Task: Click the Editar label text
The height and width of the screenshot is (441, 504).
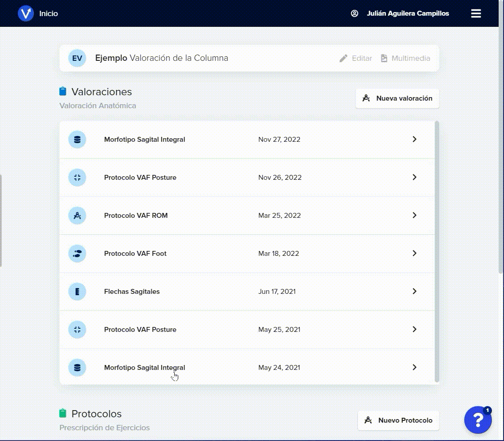Action: (x=362, y=58)
